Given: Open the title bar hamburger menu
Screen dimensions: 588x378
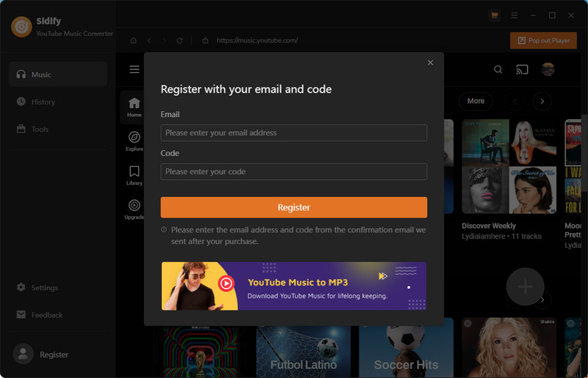Looking at the screenshot, I should 514,15.
